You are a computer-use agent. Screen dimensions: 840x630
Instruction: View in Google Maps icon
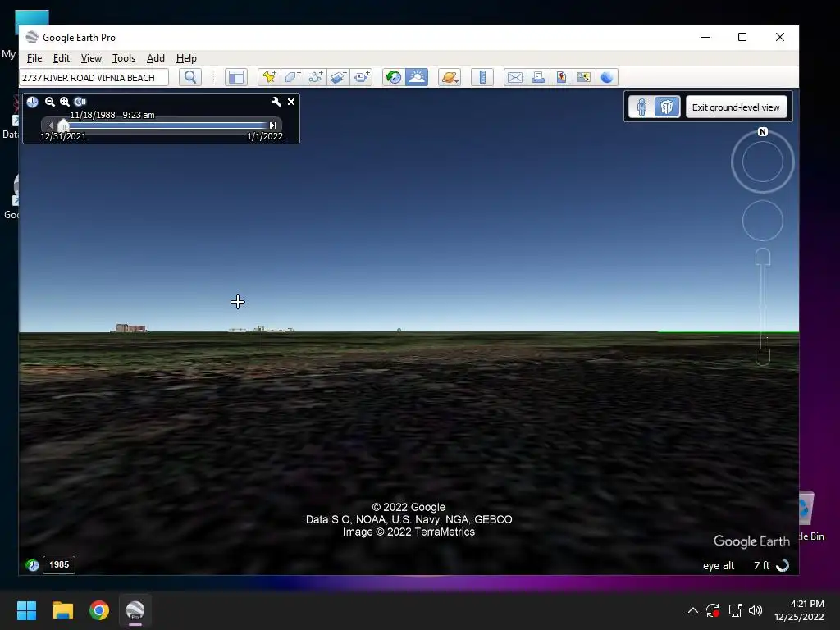[x=584, y=77]
